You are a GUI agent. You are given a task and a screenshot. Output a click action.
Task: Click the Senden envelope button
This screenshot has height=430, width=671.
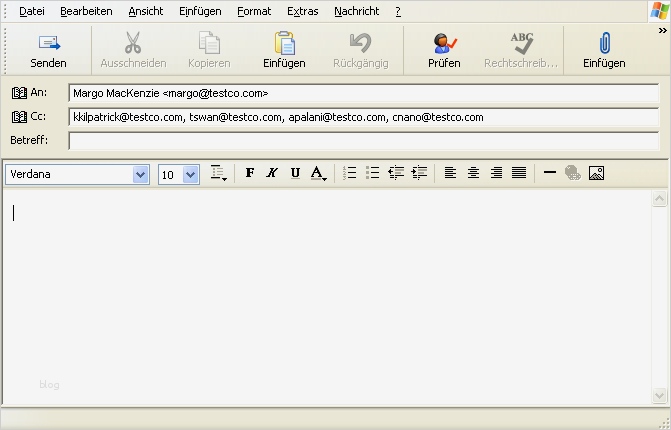pos(48,50)
